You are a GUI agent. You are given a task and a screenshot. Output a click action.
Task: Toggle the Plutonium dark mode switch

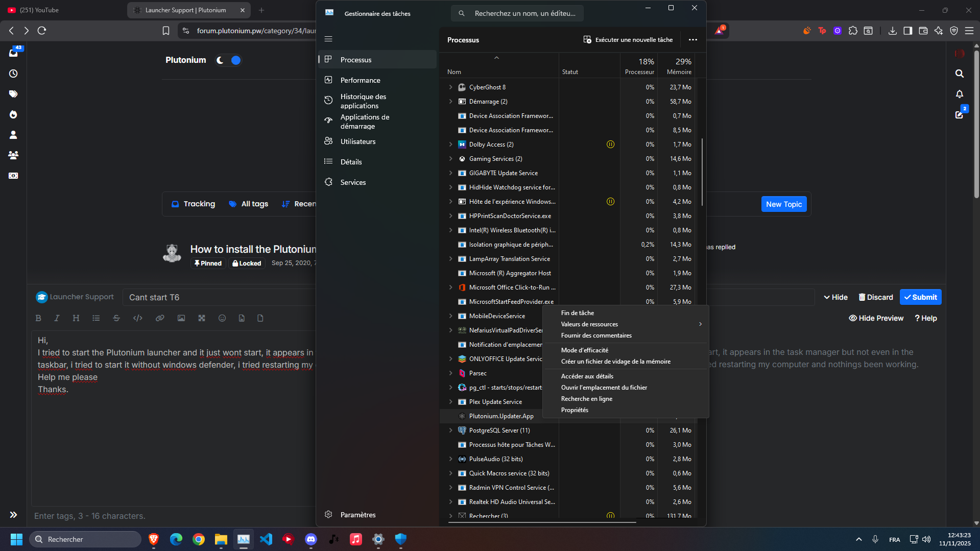click(228, 60)
